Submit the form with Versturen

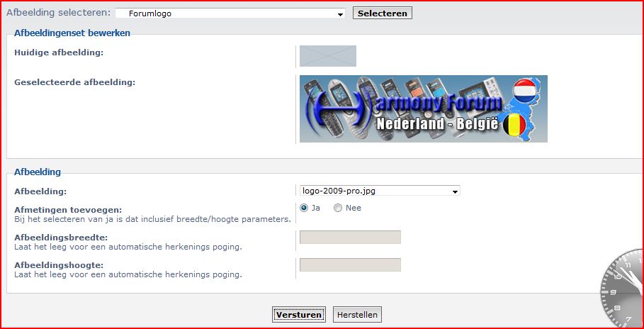coord(298,315)
